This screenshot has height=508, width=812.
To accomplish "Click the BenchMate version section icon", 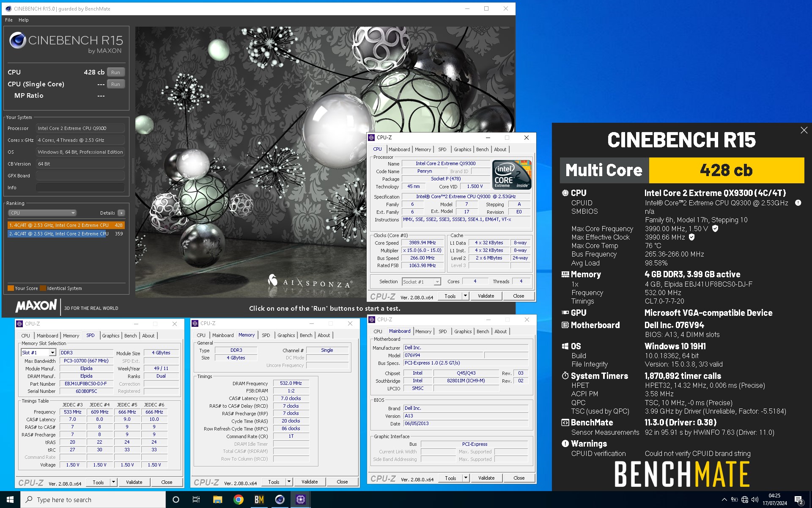I will tap(565, 422).
